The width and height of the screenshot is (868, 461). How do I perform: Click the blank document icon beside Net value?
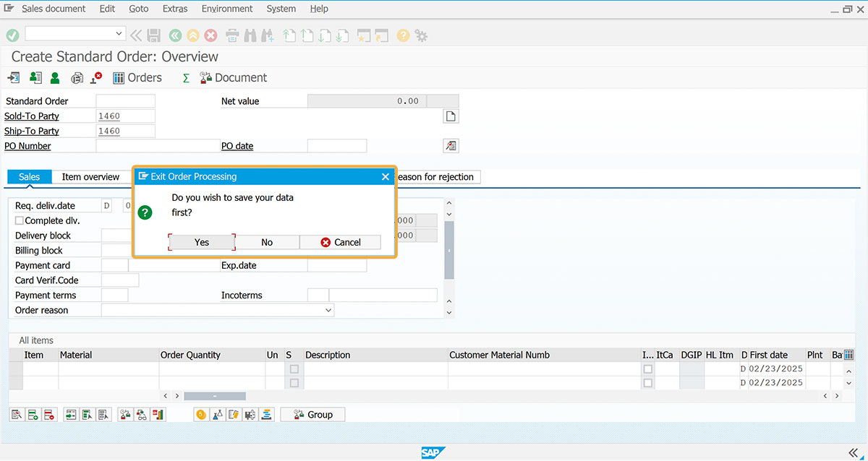(451, 116)
